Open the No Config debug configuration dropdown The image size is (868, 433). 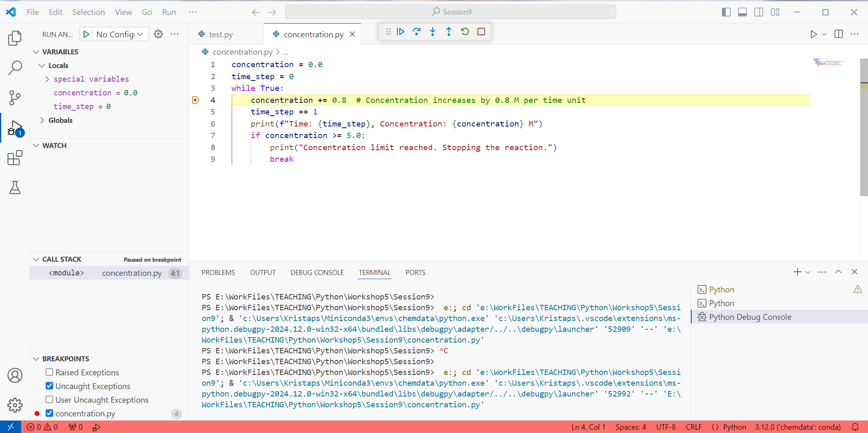point(120,34)
